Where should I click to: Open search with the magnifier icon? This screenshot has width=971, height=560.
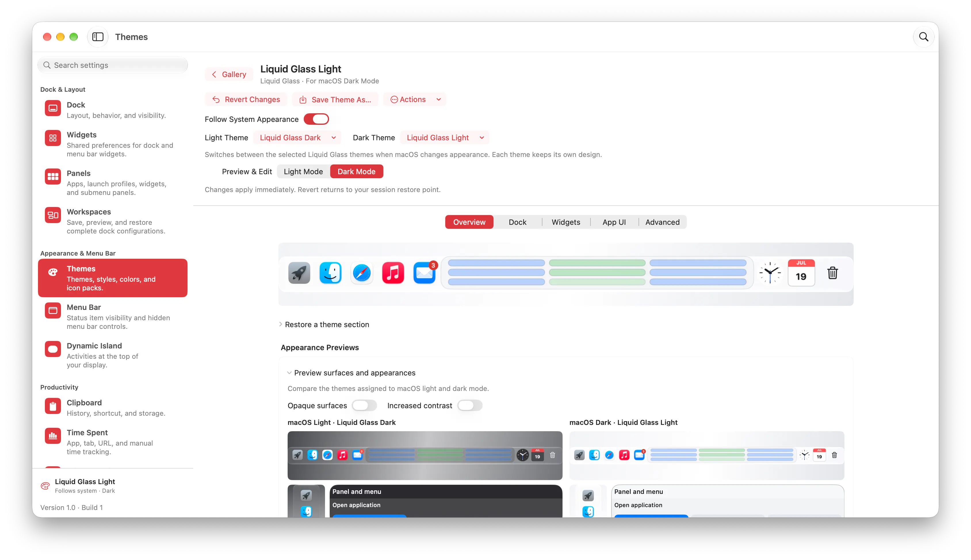tap(923, 37)
